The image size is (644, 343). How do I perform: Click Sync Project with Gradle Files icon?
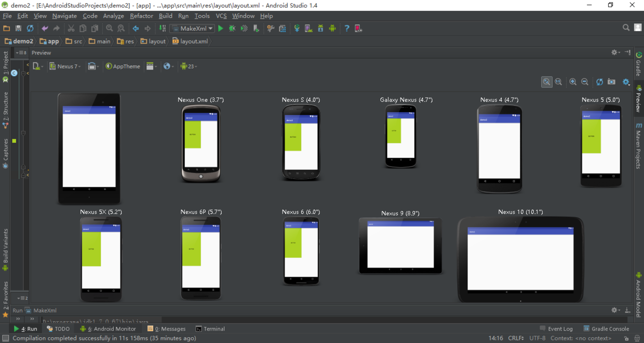(297, 29)
